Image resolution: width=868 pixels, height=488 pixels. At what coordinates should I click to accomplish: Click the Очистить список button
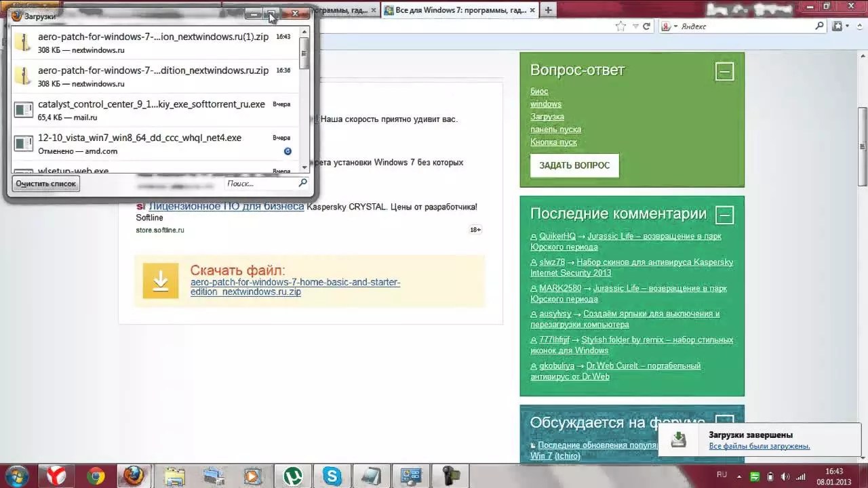pos(46,184)
